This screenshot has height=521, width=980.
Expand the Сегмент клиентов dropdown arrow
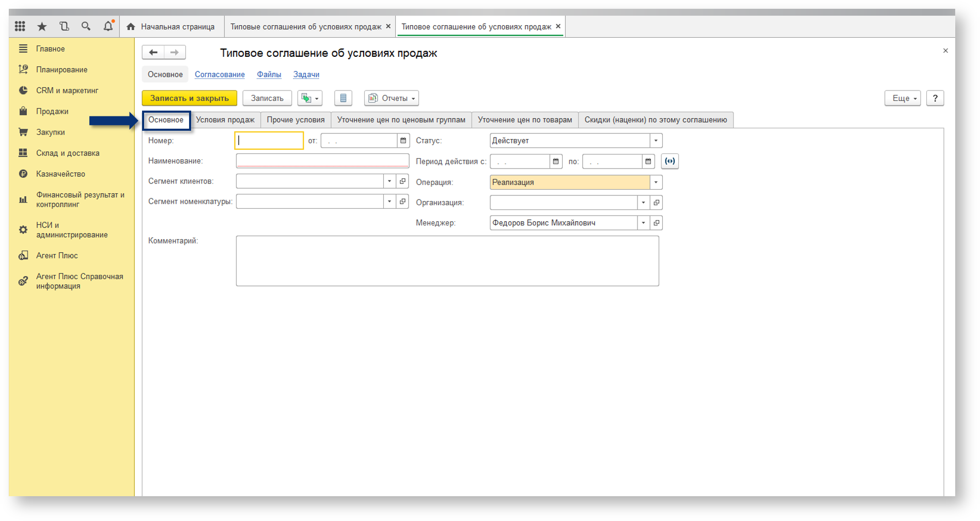pyautogui.click(x=390, y=181)
